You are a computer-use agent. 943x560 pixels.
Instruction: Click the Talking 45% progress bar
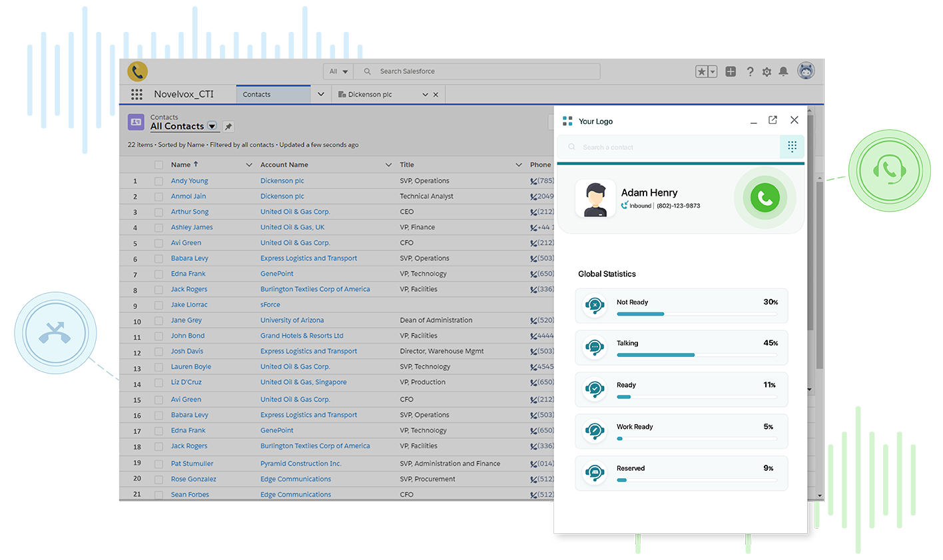pos(697,355)
